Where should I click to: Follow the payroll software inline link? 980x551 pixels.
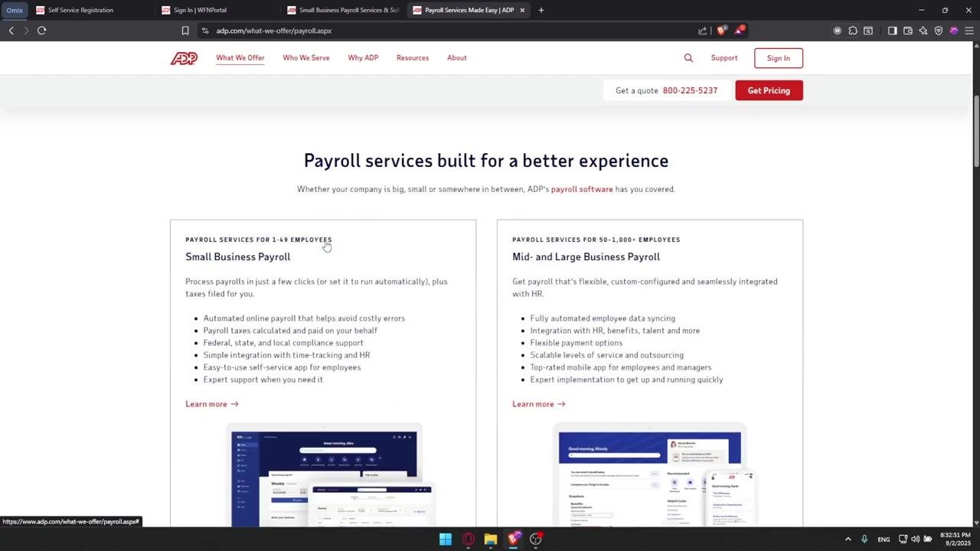[582, 189]
